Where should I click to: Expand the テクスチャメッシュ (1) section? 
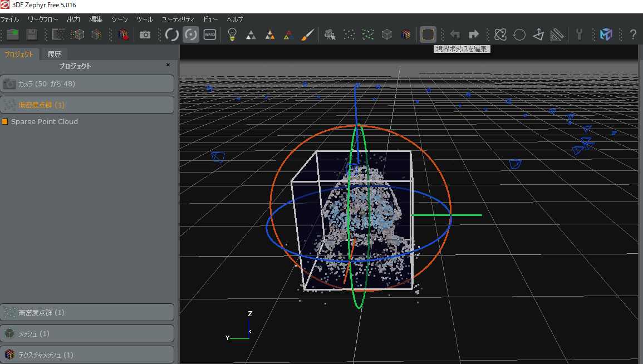[87, 355]
